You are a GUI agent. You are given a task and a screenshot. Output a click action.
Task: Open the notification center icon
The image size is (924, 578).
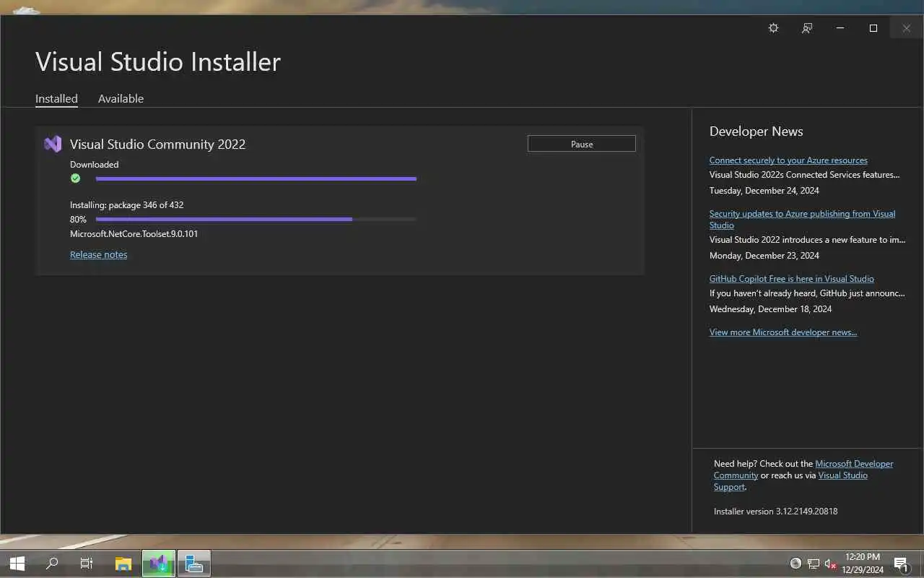[x=901, y=564]
